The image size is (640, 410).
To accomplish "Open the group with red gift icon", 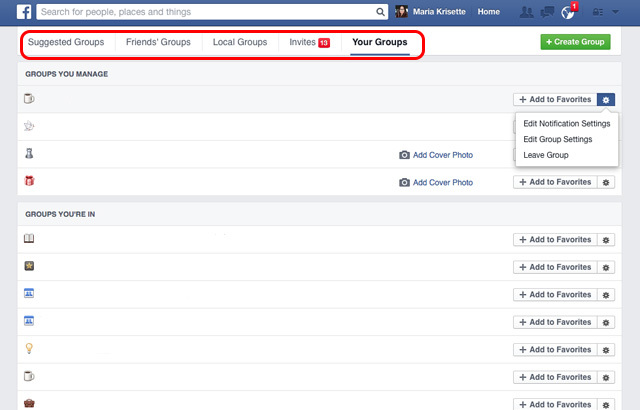I will pos(29,181).
